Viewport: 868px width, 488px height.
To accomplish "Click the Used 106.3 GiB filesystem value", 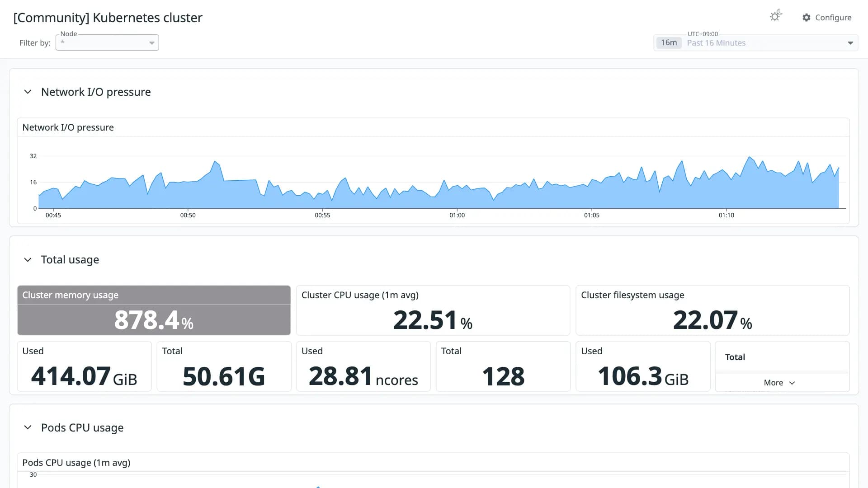I will [x=643, y=376].
